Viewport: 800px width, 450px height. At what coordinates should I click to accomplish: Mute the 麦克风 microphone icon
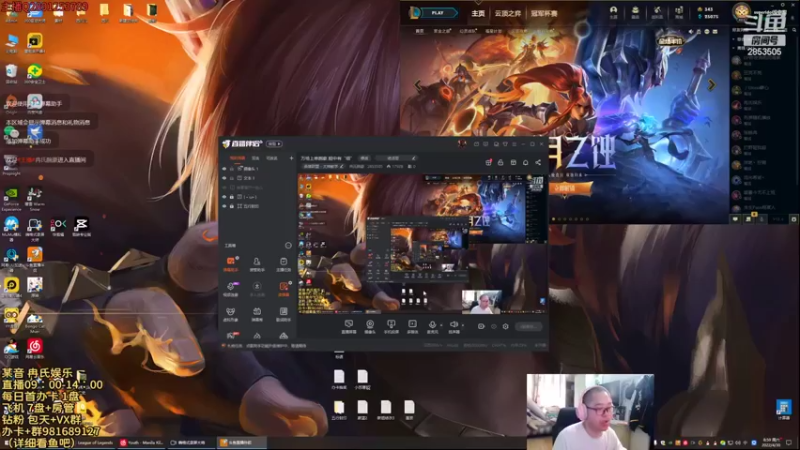point(432,324)
